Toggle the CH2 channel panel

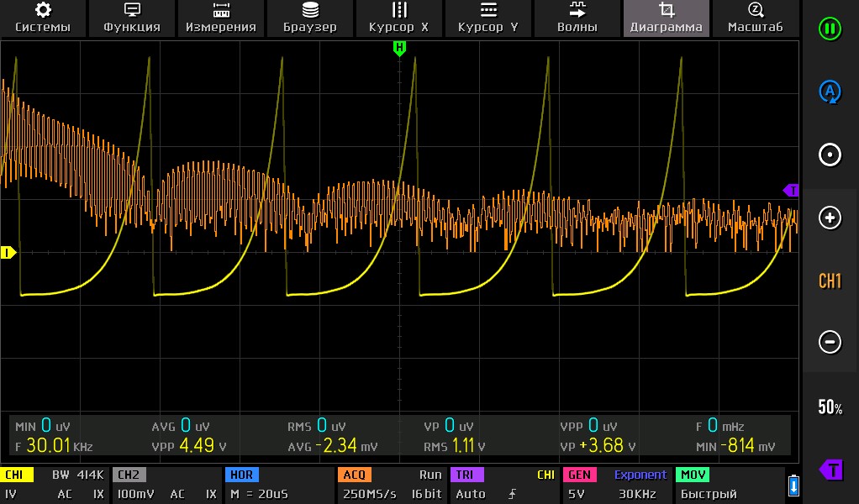click(166, 485)
